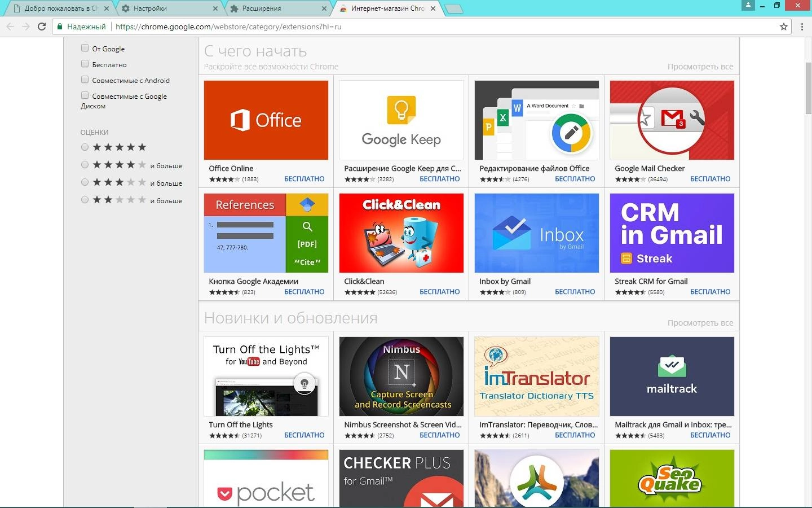
Task: Check Совместимые с Android filter
Action: 85,80
